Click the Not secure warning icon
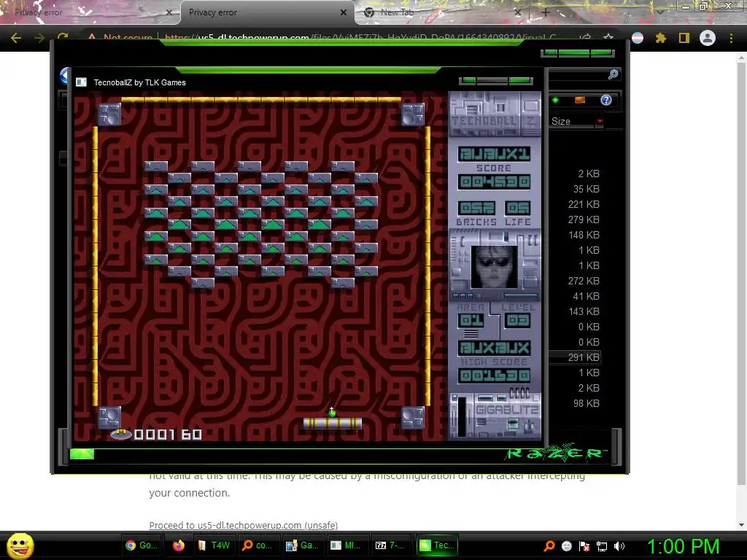Screen dimensions: 747x560 (x=92, y=36)
